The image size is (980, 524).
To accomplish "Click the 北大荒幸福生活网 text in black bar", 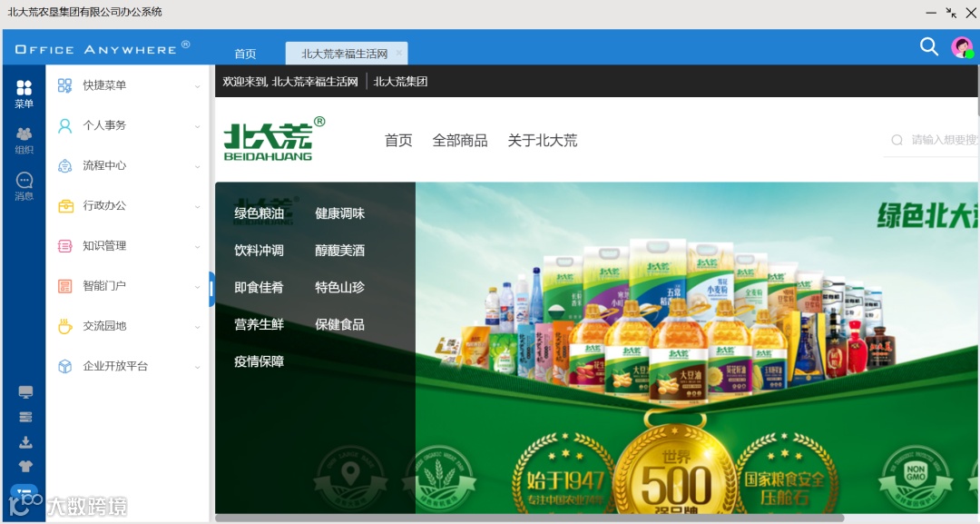I will pos(315,82).
